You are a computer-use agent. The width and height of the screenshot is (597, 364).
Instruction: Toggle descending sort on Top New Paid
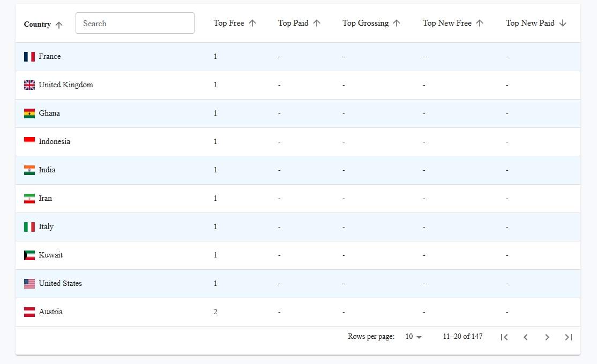coord(563,23)
